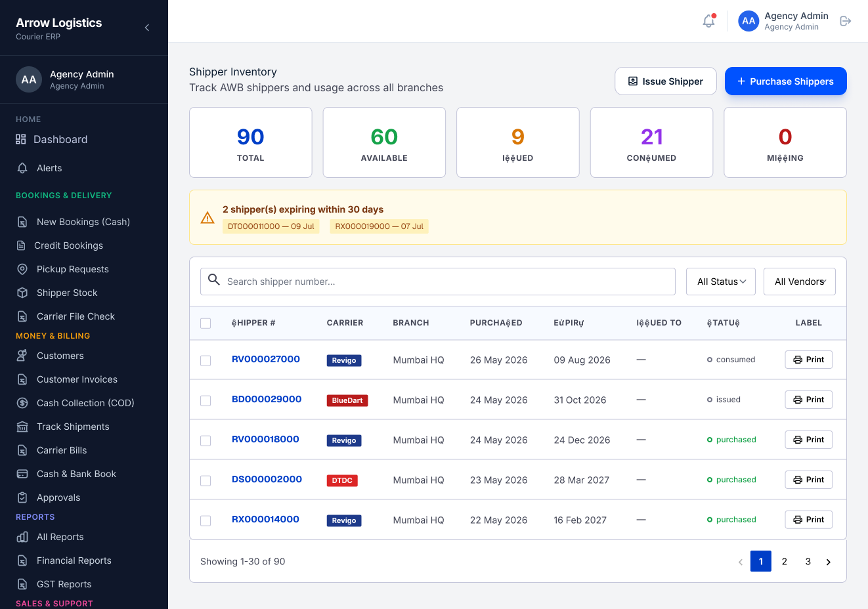Collapse sidebar using the chevron arrow
Viewport: 868px width, 609px height.
(147, 28)
